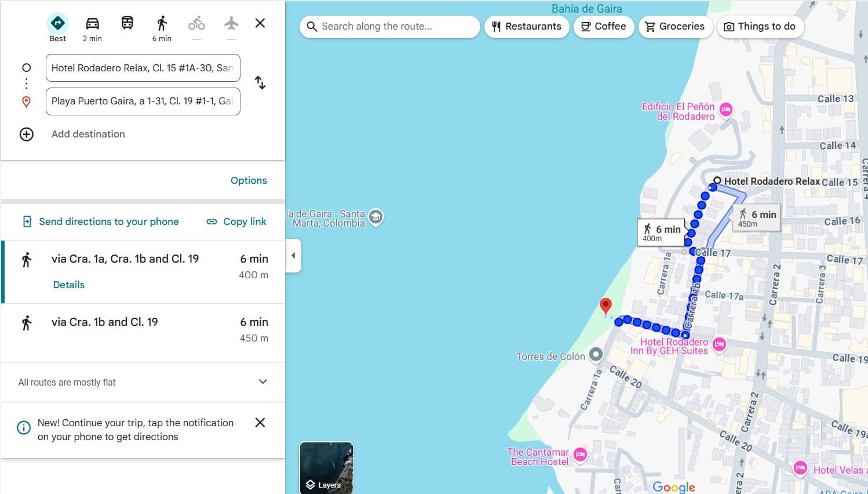
Task: Click Send directions to your phone
Action: (x=101, y=221)
